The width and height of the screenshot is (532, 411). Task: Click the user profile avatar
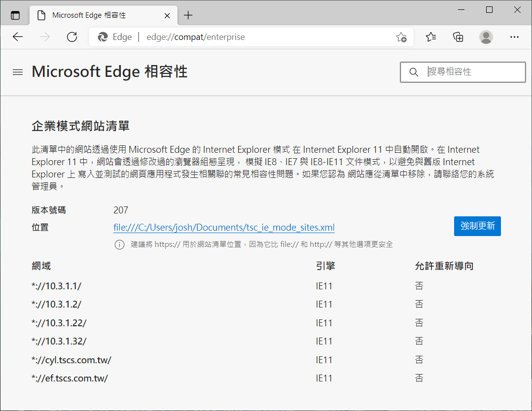point(486,37)
